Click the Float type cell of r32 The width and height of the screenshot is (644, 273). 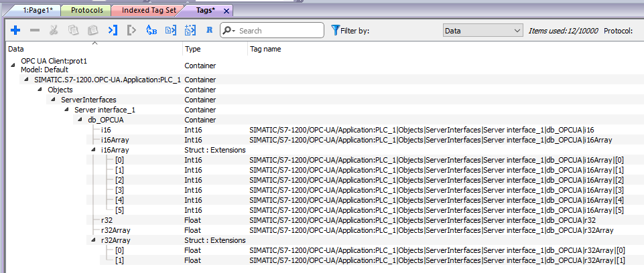pyautogui.click(x=193, y=220)
